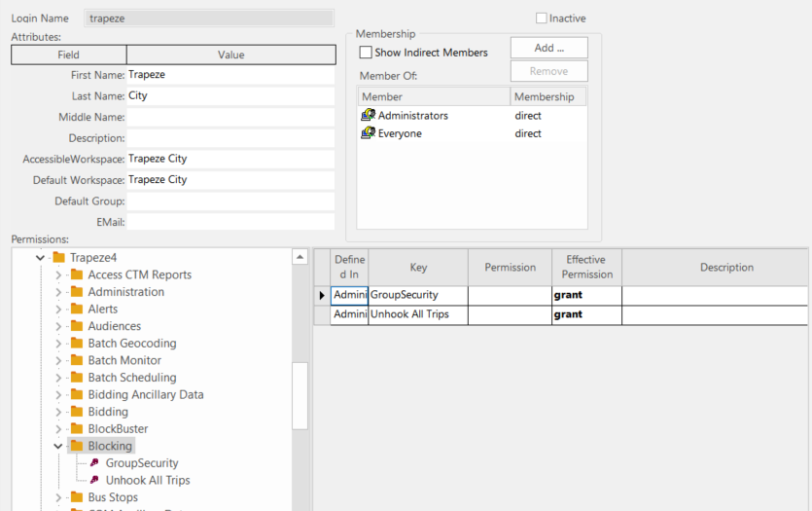Click the Login Name field
812x511 pixels.
pos(209,18)
